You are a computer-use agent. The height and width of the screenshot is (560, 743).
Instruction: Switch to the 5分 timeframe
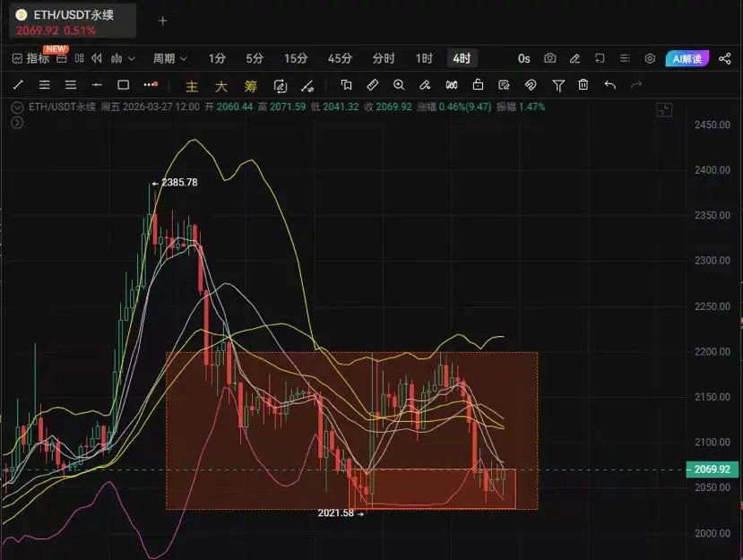click(x=255, y=58)
